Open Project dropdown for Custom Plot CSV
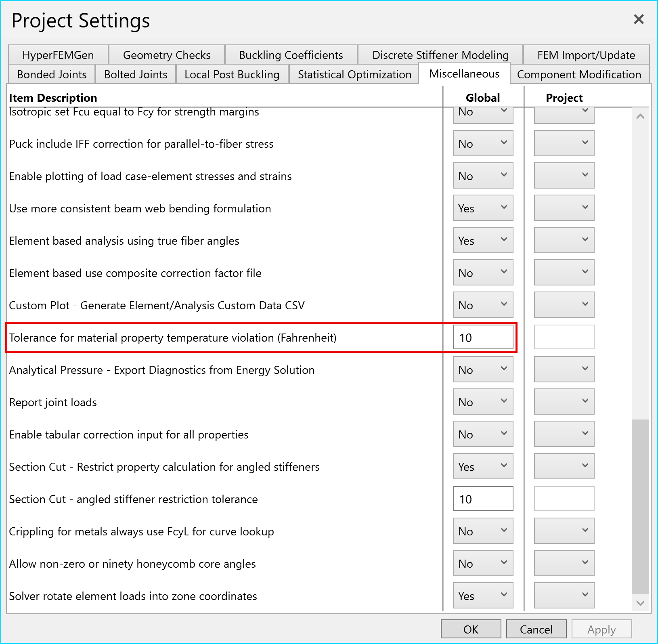Screen dimensions: 658x644 tap(564, 305)
